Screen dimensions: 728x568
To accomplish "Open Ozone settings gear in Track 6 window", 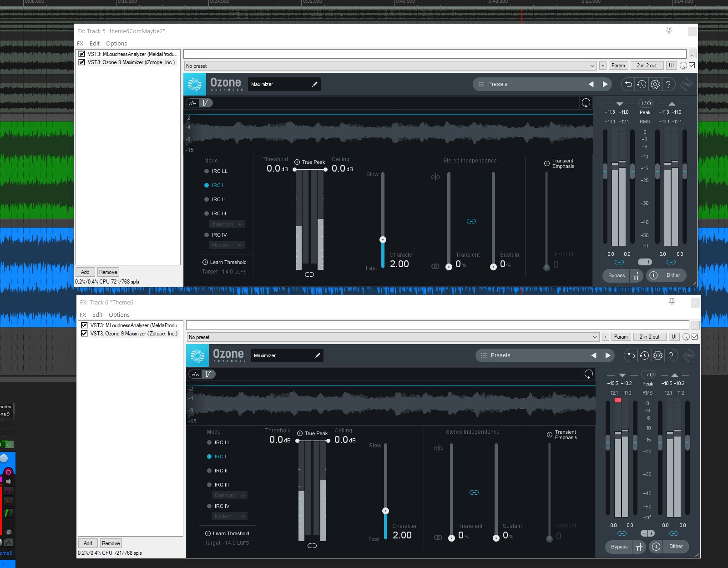I will coord(658,355).
